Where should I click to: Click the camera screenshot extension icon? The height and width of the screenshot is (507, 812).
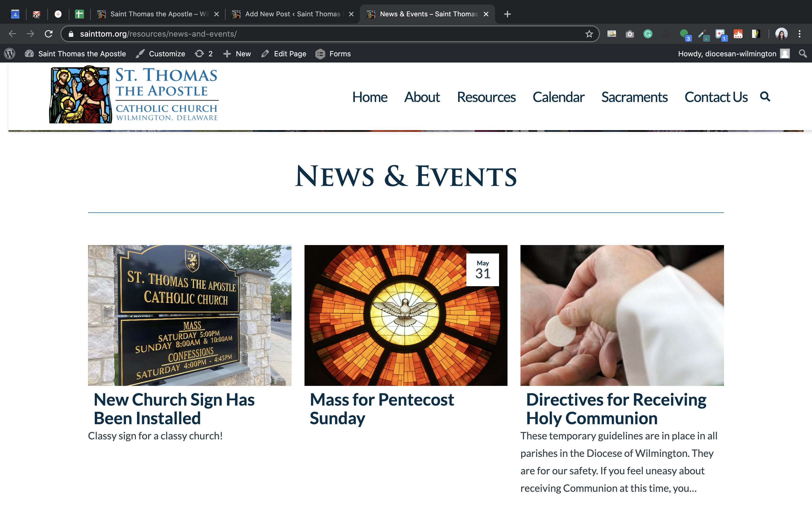click(x=630, y=34)
